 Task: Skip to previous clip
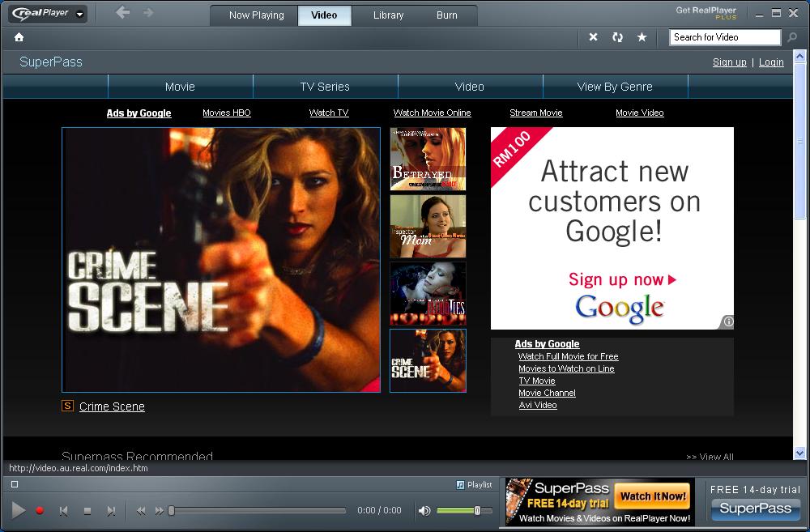pos(63,511)
